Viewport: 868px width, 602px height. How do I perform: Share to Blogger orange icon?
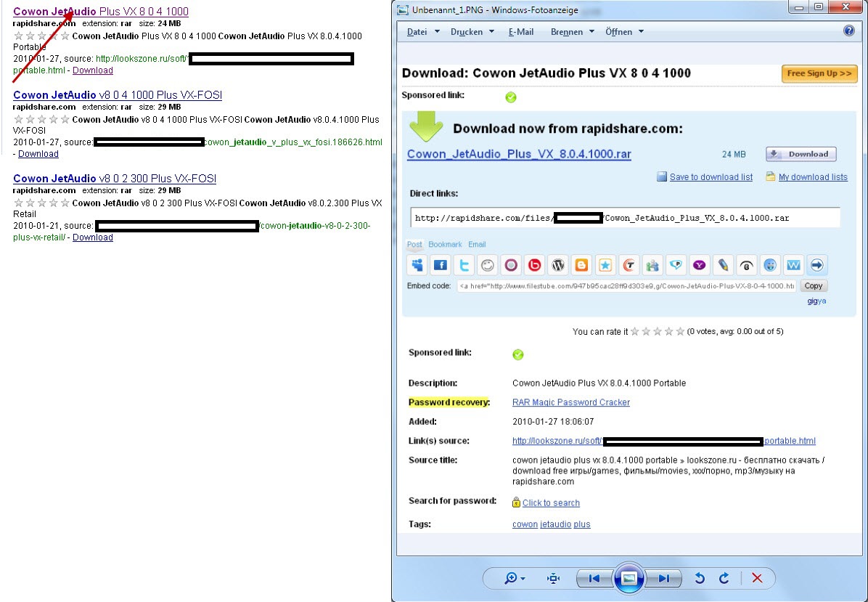coord(581,265)
